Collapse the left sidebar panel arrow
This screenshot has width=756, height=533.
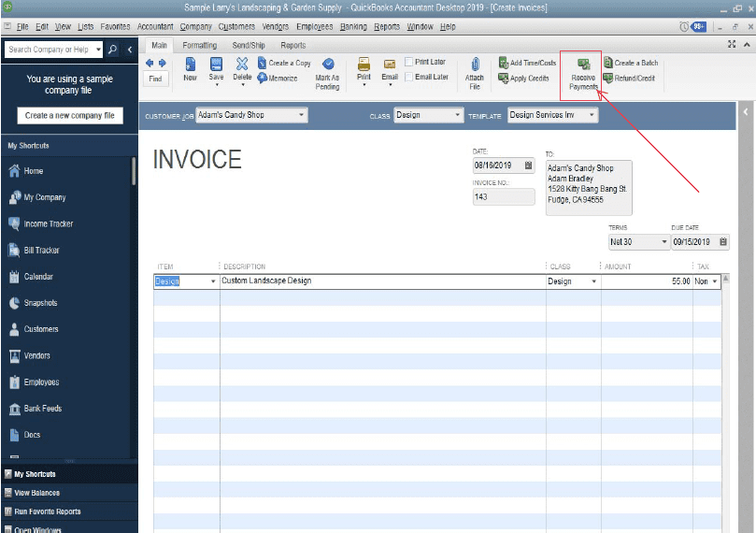click(130, 50)
